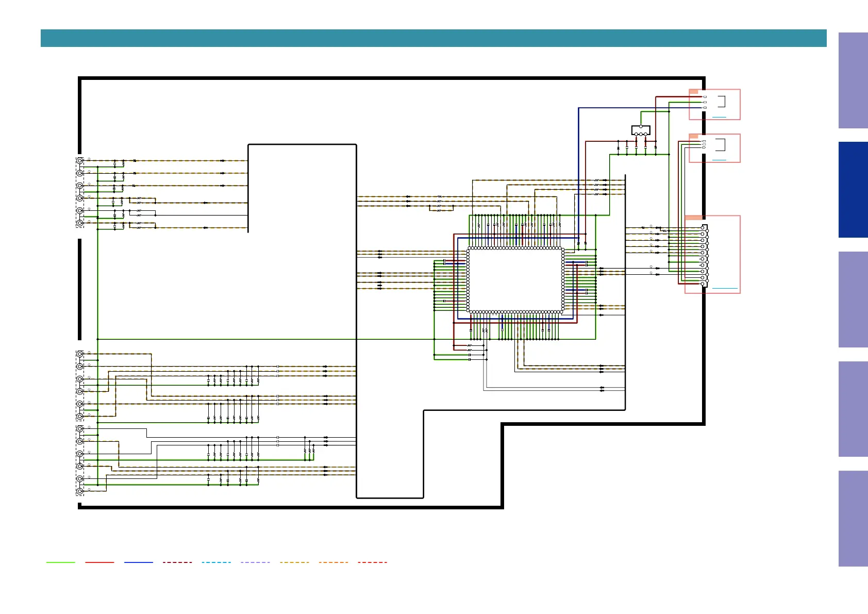Click the multi-pin connector inside the large pink box
This screenshot has width=868, height=614.
point(704,256)
